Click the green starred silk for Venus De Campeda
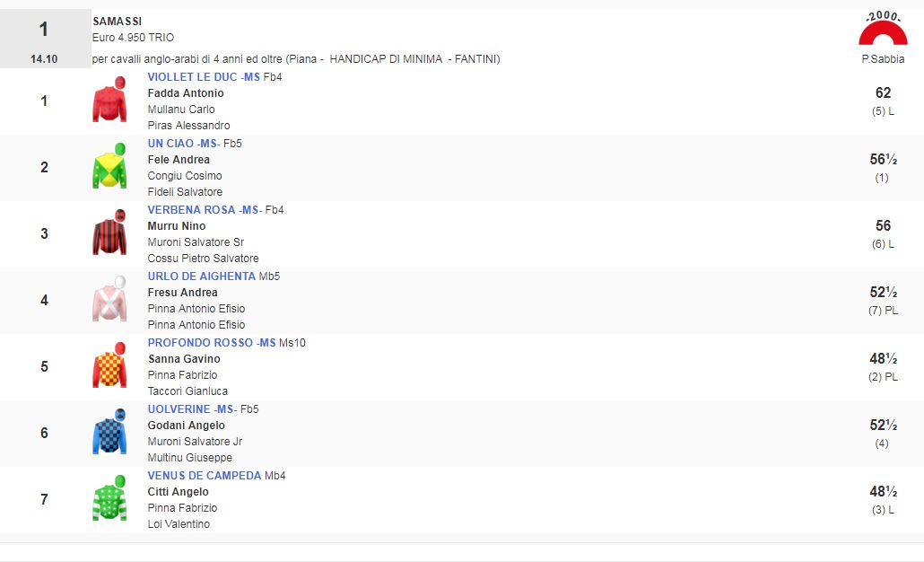 [109, 499]
